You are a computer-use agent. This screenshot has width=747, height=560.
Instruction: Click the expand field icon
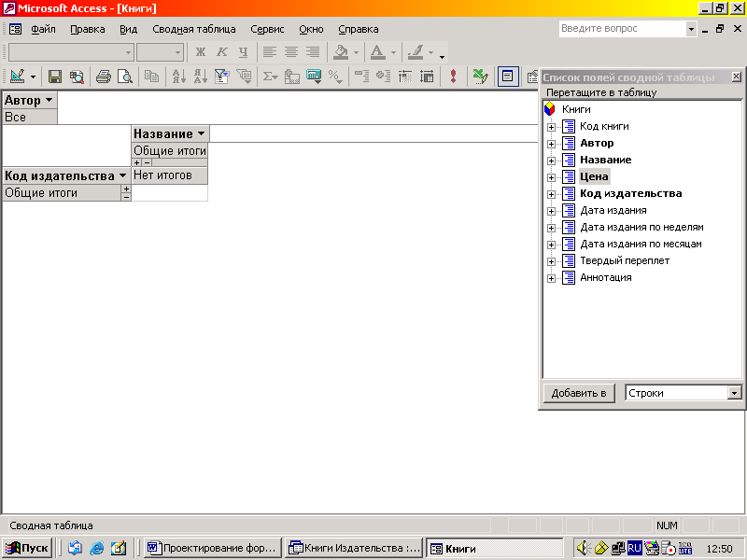[383, 77]
